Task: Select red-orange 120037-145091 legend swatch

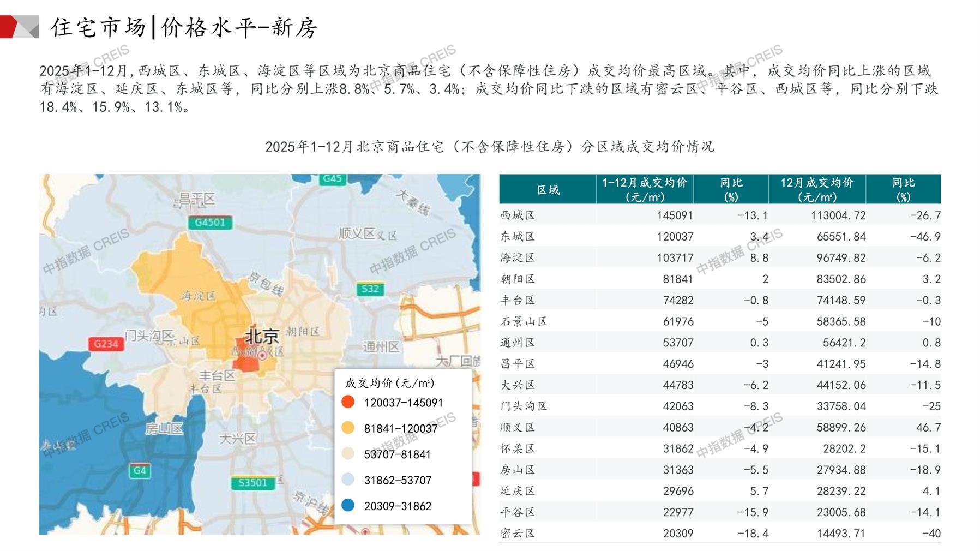Action: click(348, 403)
